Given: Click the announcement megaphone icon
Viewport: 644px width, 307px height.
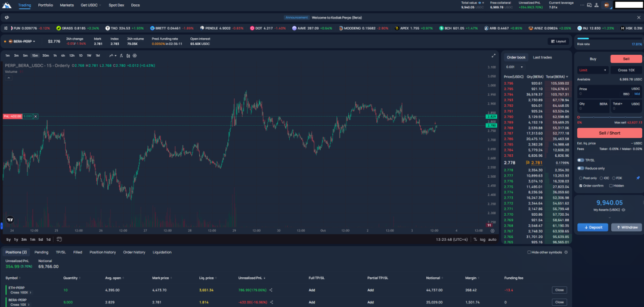Looking at the screenshot, I should [x=7, y=18].
